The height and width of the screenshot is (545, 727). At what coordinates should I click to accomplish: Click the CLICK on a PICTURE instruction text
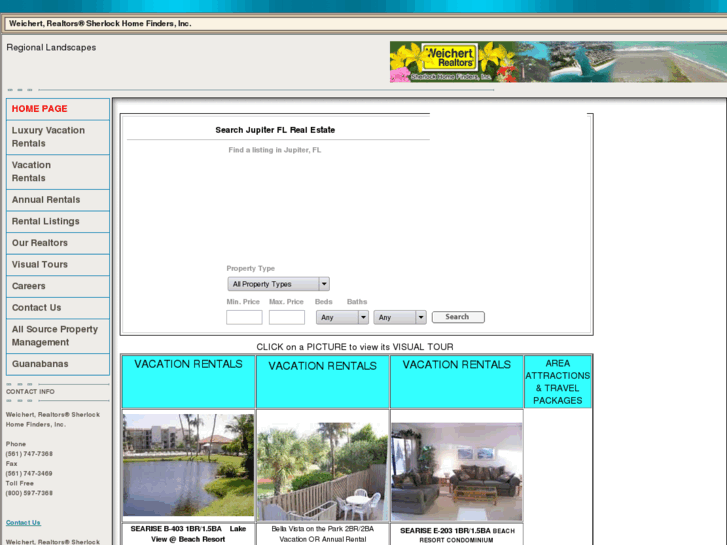(x=355, y=347)
